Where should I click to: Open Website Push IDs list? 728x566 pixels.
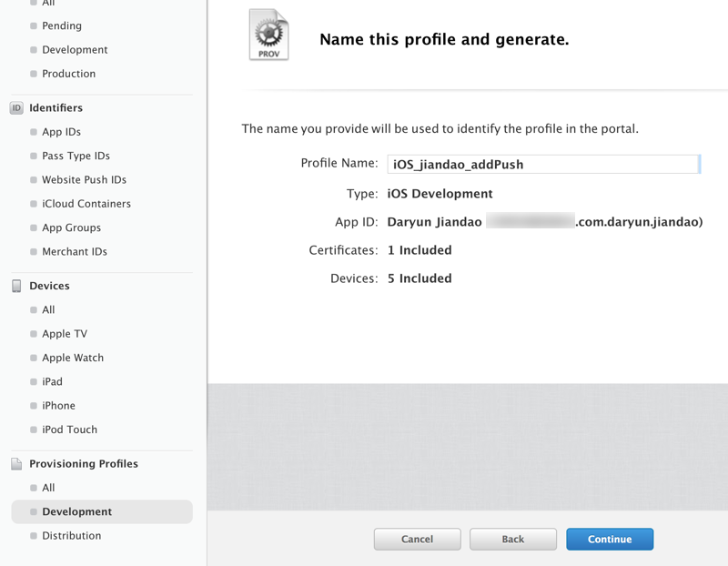pyautogui.click(x=84, y=180)
